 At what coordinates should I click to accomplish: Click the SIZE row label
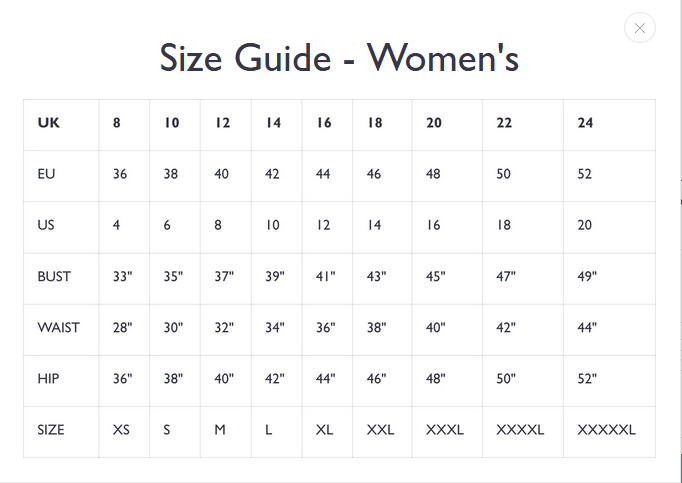[51, 430]
